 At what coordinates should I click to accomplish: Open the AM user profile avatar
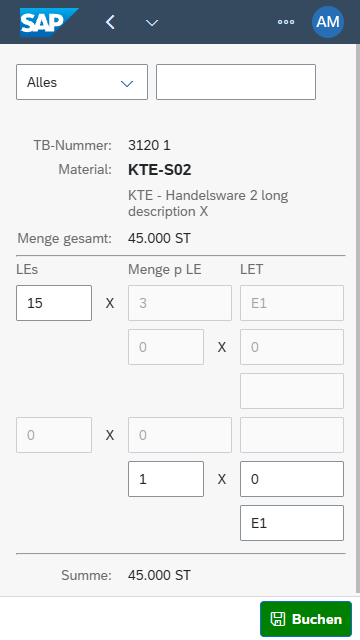click(328, 22)
